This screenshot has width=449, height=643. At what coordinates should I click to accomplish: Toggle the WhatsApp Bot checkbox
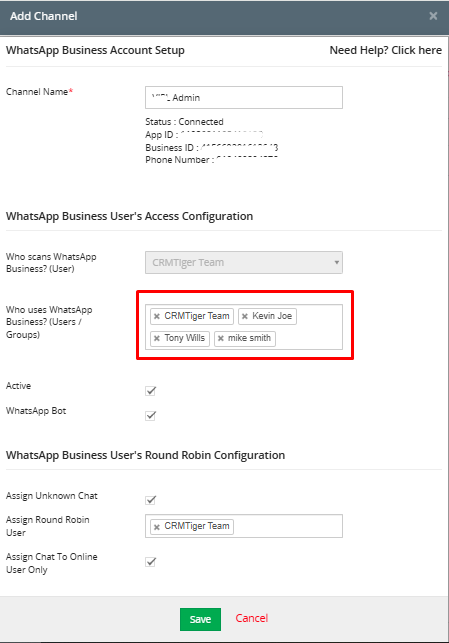[x=150, y=415]
